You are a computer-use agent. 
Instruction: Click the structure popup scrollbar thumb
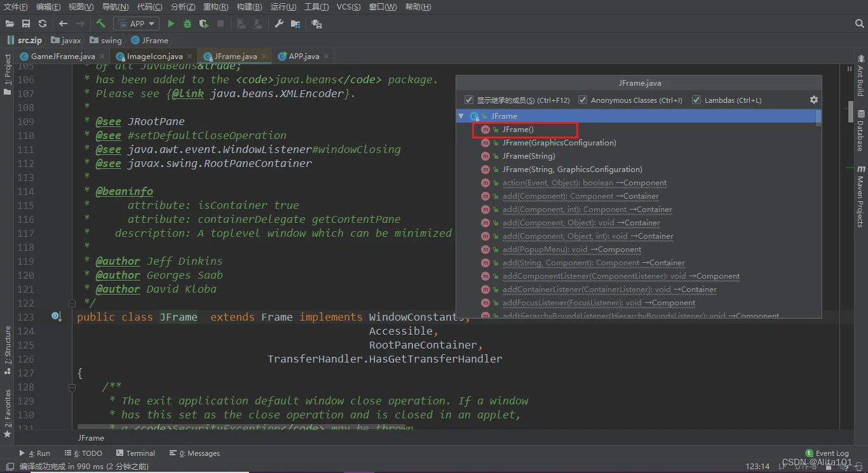point(818,117)
